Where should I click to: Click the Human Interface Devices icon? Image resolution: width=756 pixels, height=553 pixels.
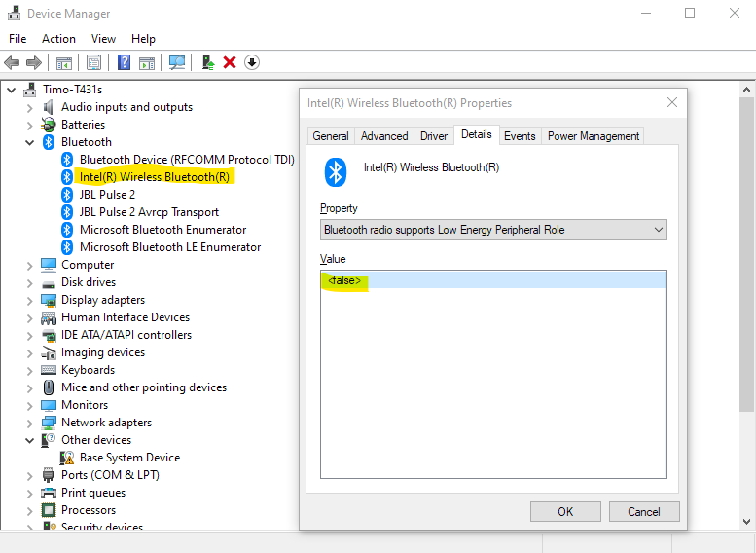click(49, 317)
